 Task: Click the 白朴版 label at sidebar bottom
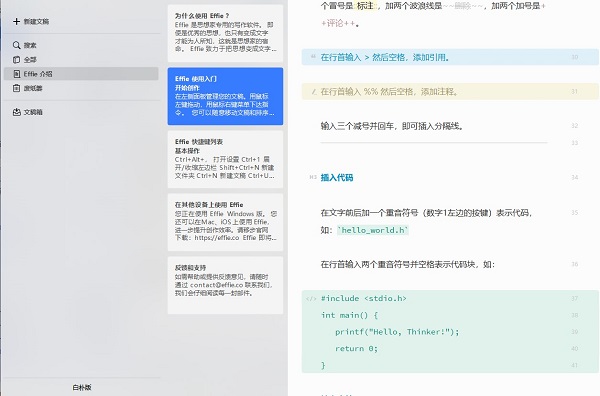pos(82,387)
